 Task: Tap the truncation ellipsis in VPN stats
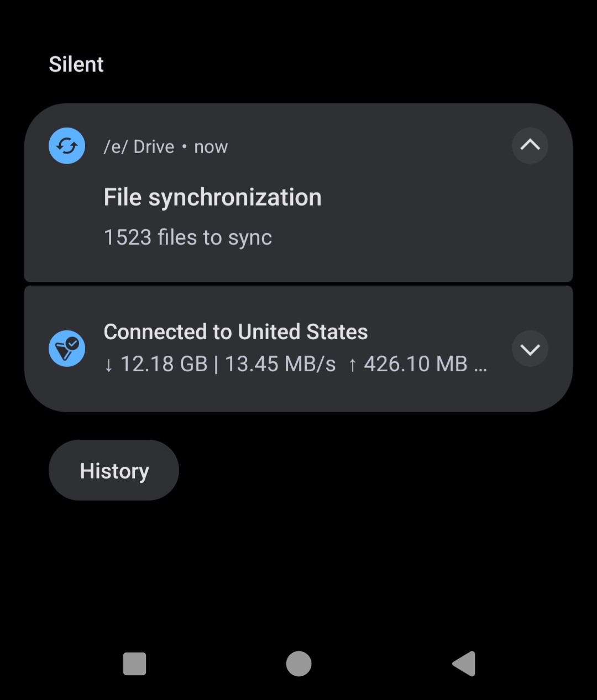click(480, 369)
